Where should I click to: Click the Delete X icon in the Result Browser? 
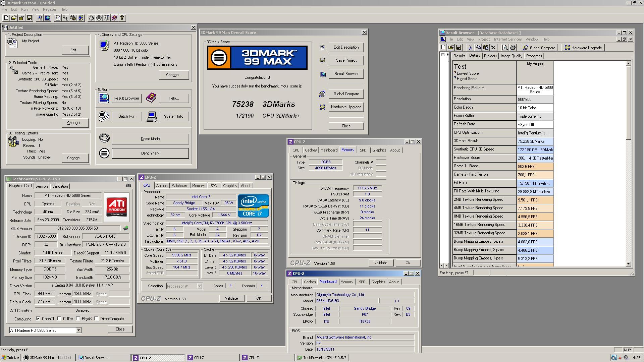click(493, 48)
